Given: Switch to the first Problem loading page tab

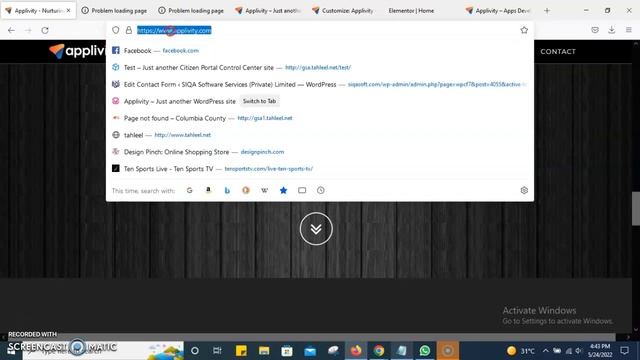Looking at the screenshot, I should [x=115, y=11].
